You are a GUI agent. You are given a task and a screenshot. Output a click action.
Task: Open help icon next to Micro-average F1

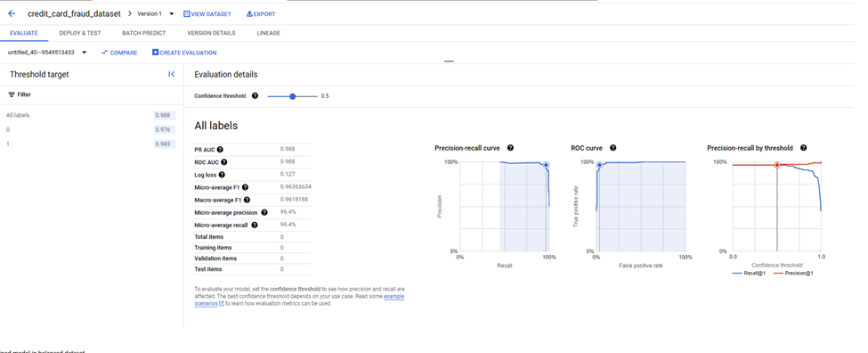pos(245,188)
